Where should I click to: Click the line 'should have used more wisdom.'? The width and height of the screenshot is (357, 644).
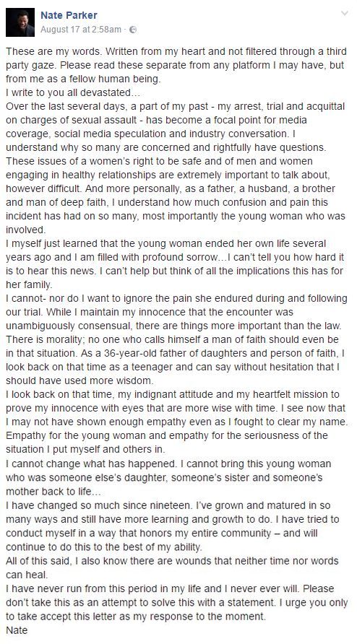pyautogui.click(x=79, y=380)
